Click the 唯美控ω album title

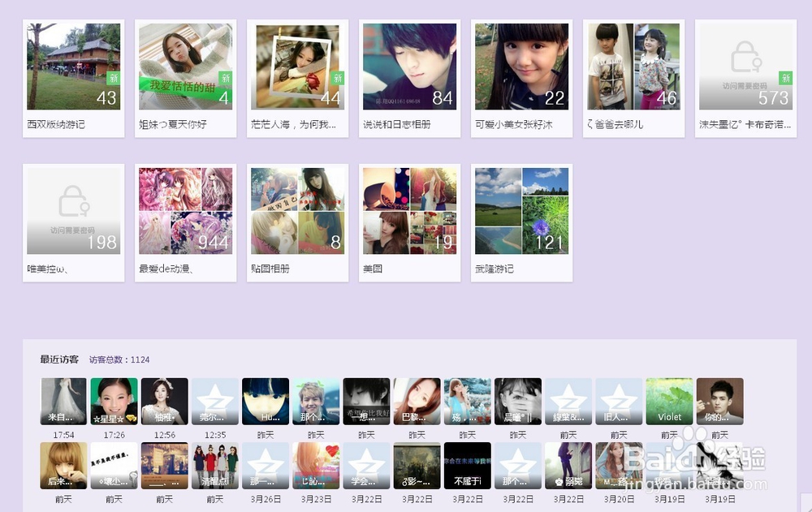point(47,269)
